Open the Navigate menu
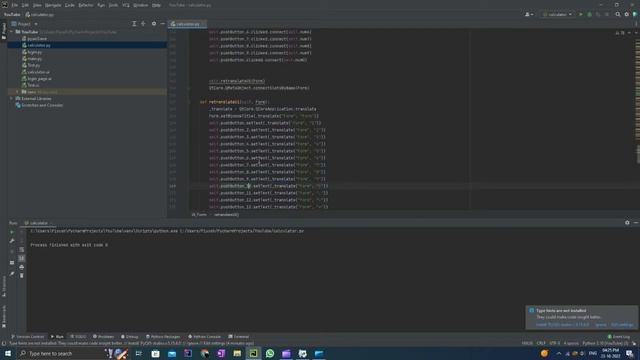The width and height of the screenshot is (640, 360). click(x=53, y=5)
